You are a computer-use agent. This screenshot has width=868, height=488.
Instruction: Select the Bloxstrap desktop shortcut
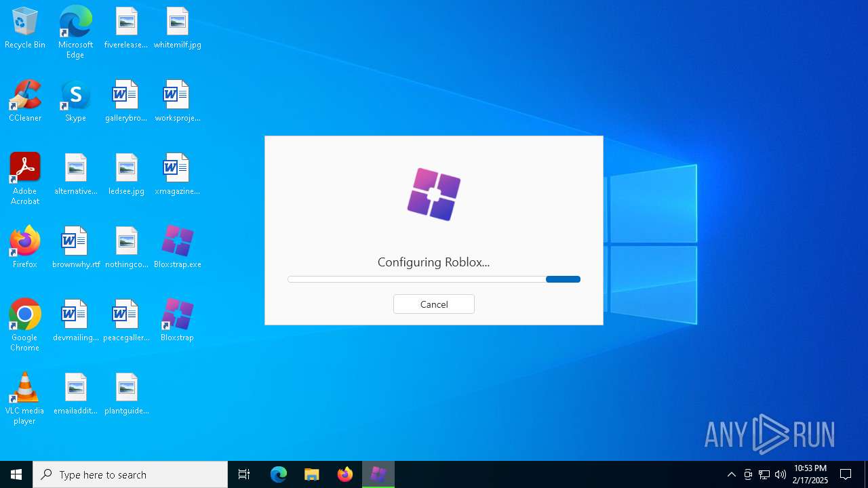[177, 321]
